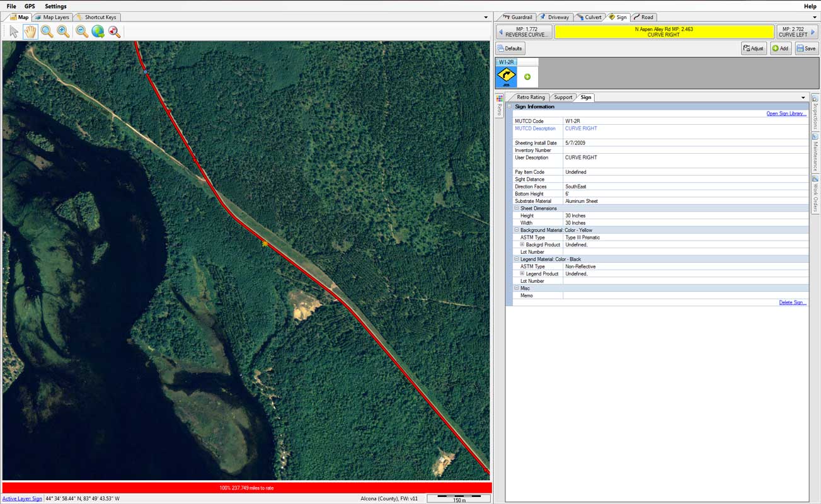Image resolution: width=821 pixels, height=504 pixels.
Task: Click the yellow N Aspen Alley Rd banner
Action: tap(664, 31)
